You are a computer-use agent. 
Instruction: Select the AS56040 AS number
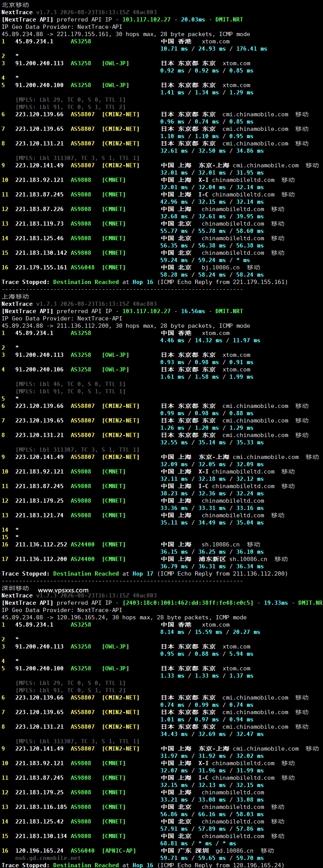(82, 851)
